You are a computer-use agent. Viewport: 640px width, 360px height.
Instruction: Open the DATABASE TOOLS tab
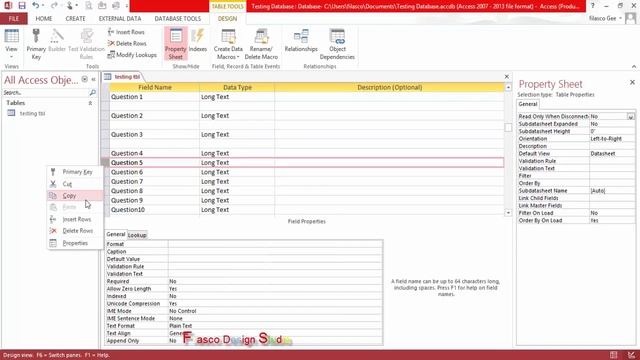[x=178, y=18]
